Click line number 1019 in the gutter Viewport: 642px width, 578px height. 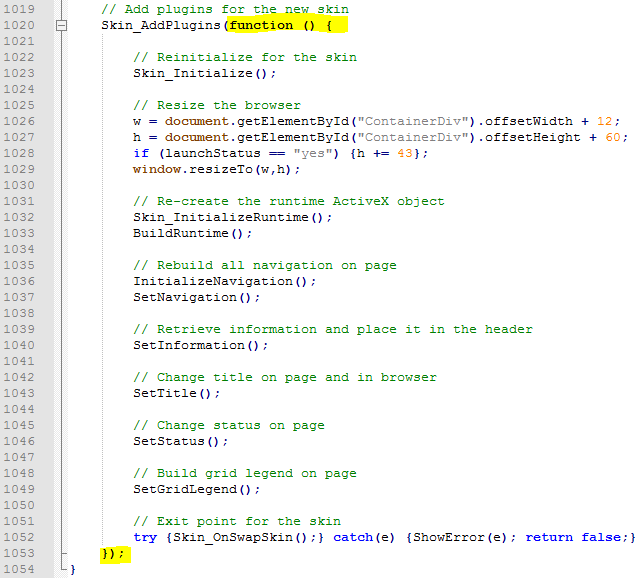[x=19, y=9]
